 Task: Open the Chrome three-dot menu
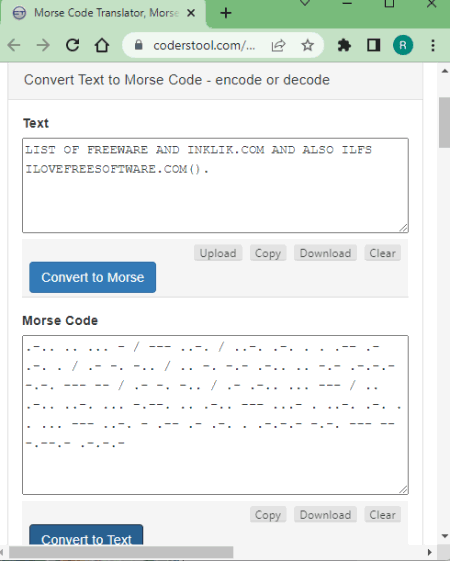(433, 45)
